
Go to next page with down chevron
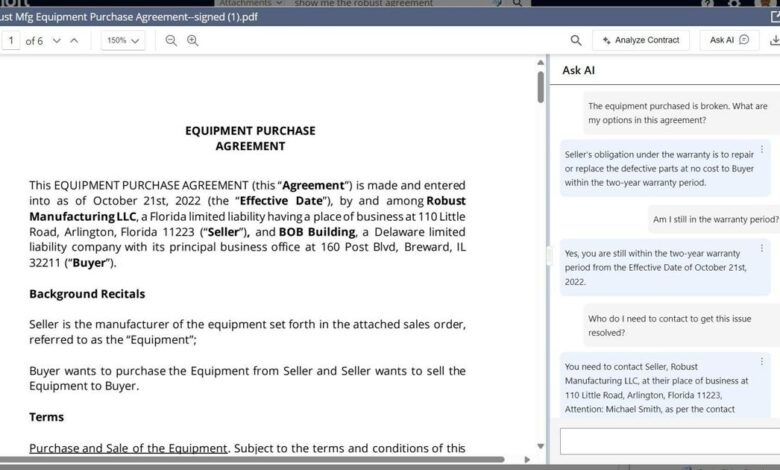click(x=57, y=40)
